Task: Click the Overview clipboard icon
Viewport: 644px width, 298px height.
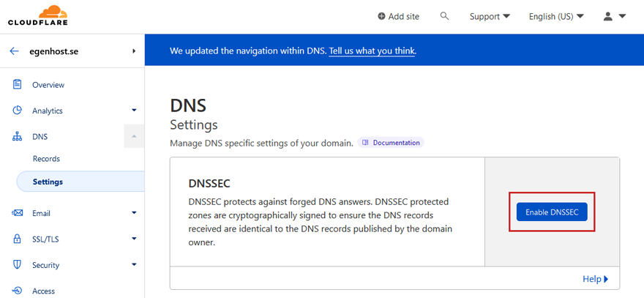Action: click(17, 85)
